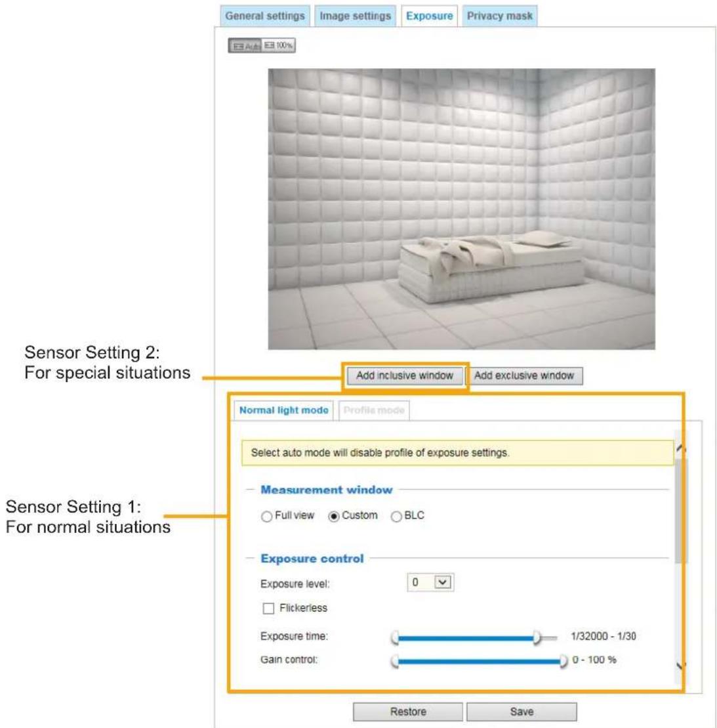Click the Exposure time right slider handle
The height and width of the screenshot is (728, 717).
pos(537,637)
